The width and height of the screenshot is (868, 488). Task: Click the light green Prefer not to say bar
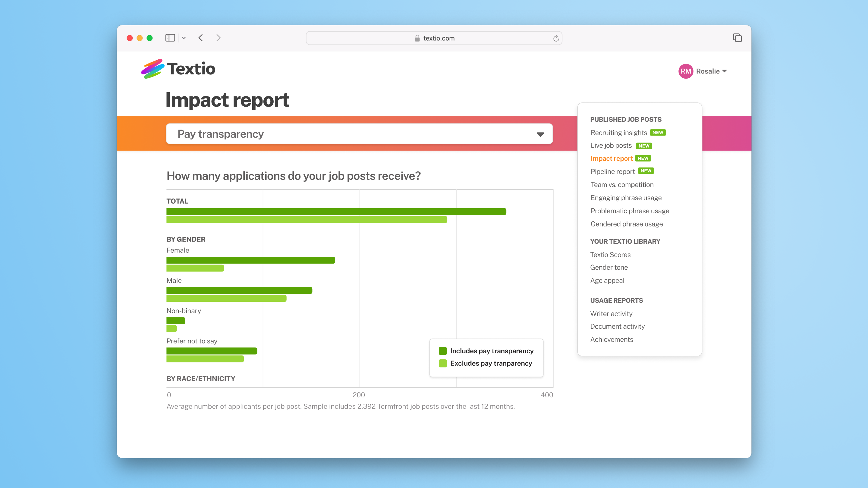point(205,359)
